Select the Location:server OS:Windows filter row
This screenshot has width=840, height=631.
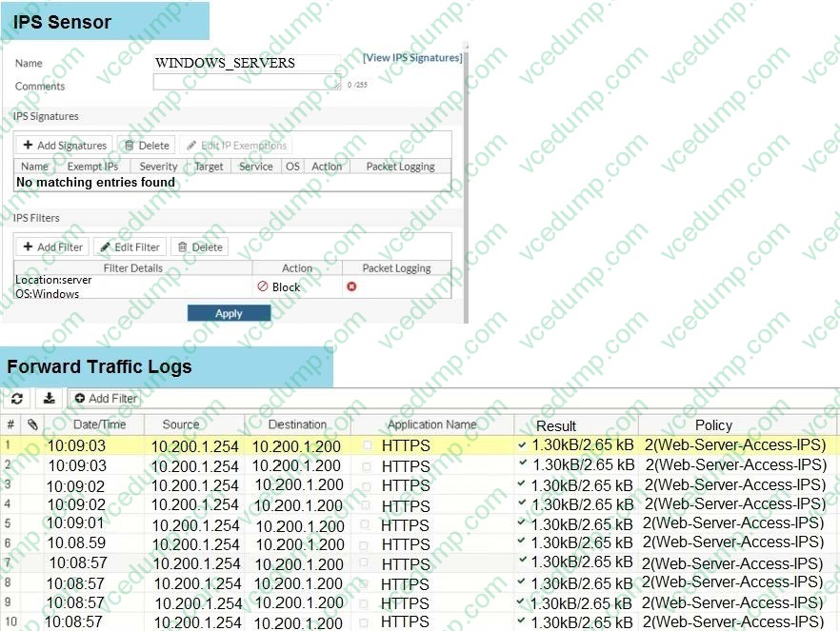point(131,286)
